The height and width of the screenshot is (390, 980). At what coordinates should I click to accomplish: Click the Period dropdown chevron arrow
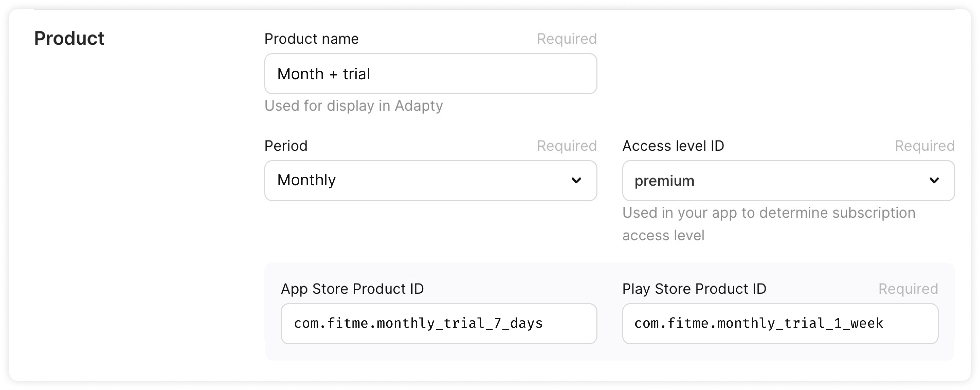(x=576, y=180)
